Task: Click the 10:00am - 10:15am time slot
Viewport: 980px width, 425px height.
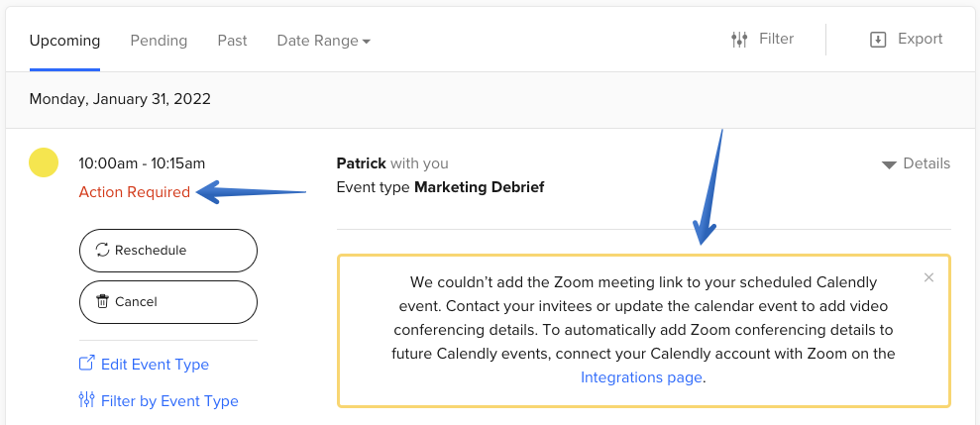Action: click(x=142, y=163)
